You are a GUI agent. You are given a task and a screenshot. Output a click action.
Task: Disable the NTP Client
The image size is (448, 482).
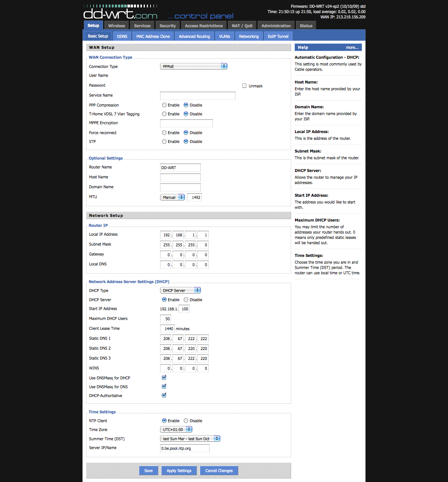[x=186, y=421]
